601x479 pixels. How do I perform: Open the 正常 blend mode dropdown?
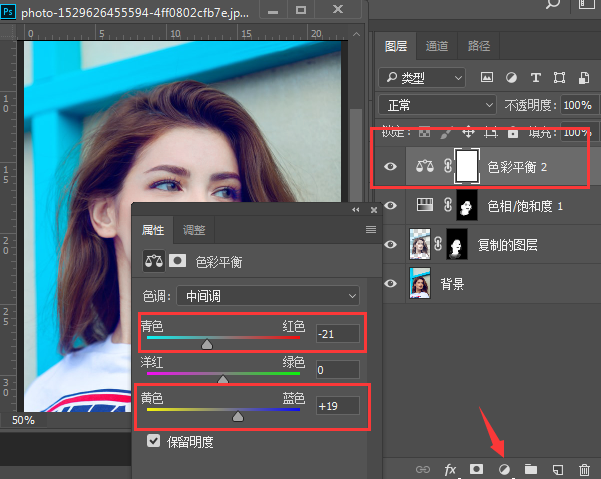pos(439,105)
